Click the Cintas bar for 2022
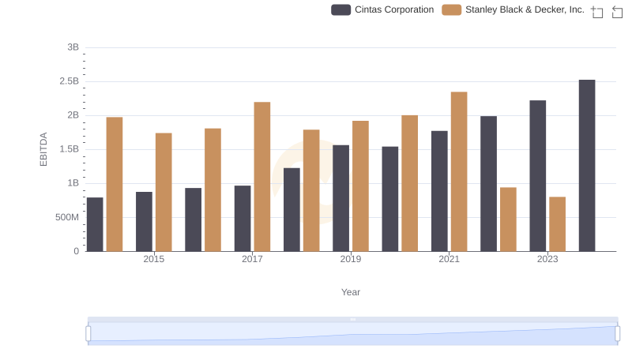Viewport: 632px width, 364px height. 488,184
